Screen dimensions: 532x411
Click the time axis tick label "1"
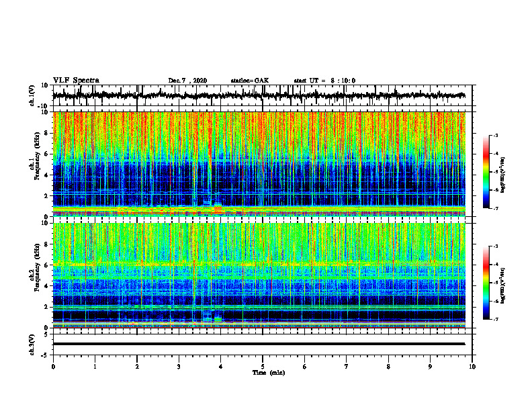pyautogui.click(x=95, y=367)
